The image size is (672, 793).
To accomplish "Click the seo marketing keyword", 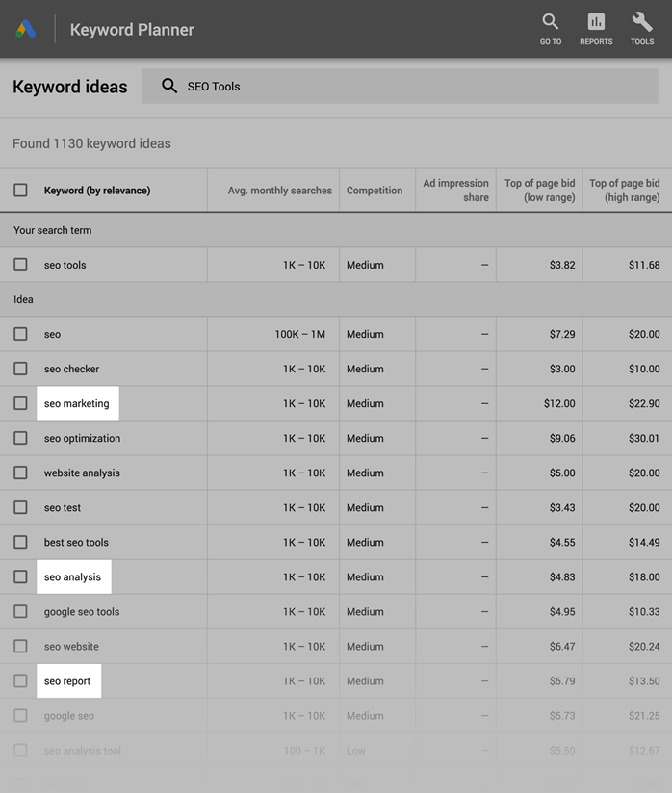I will (x=76, y=403).
